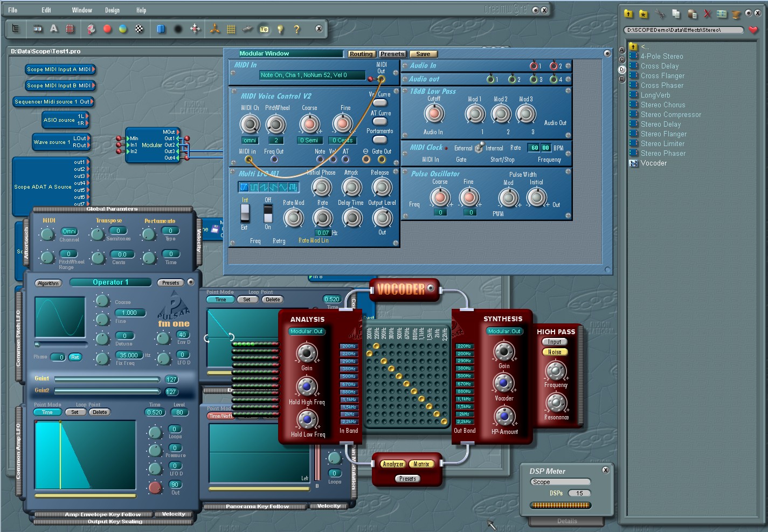Click the paste clipboard icon in browser
768x532 pixels.
692,13
